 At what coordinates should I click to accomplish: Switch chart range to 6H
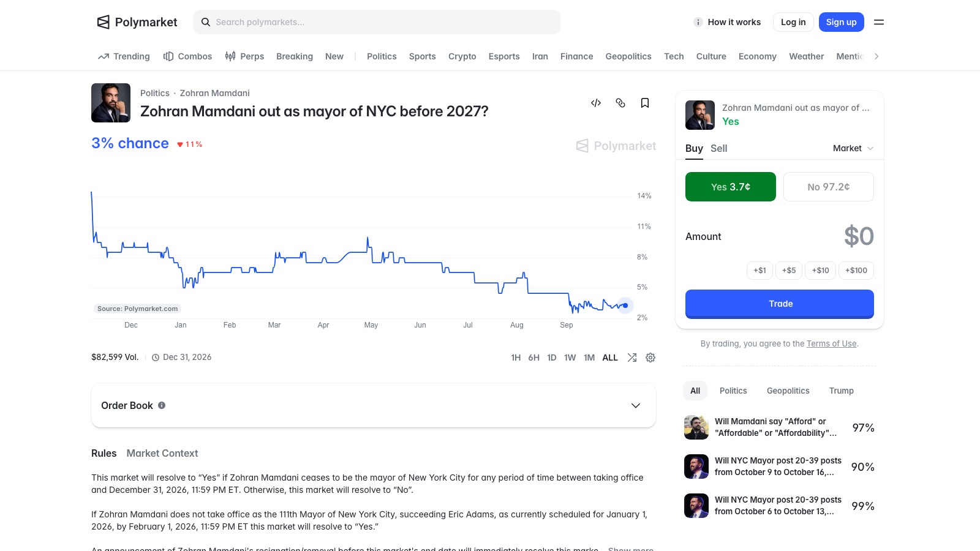[x=534, y=358]
